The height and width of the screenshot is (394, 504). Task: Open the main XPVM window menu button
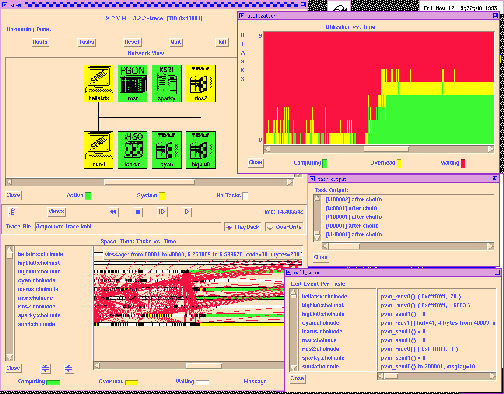point(5,5)
